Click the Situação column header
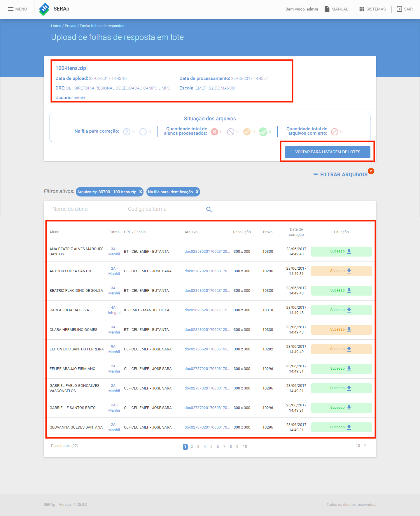Viewport: 420px width, 516px height. coord(341,232)
